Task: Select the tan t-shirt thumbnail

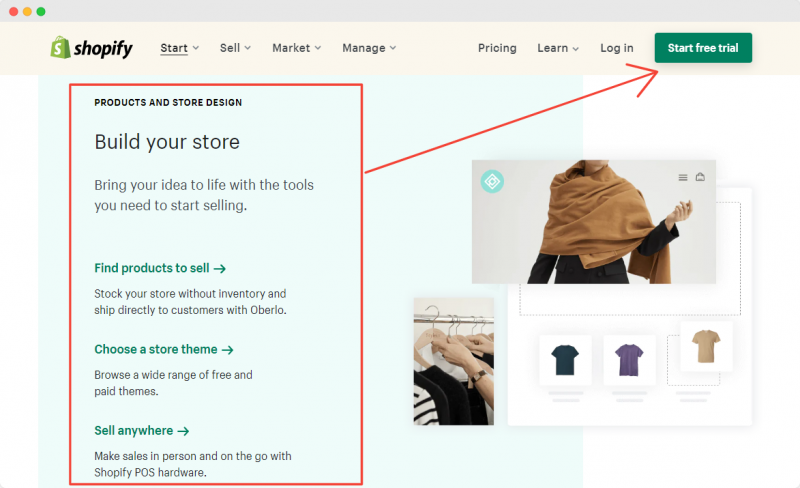Action: point(706,346)
